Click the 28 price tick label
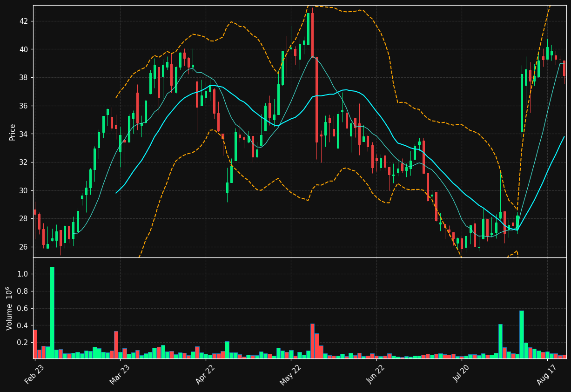Image resolution: width=571 pixels, height=392 pixels. pyautogui.click(x=24, y=219)
